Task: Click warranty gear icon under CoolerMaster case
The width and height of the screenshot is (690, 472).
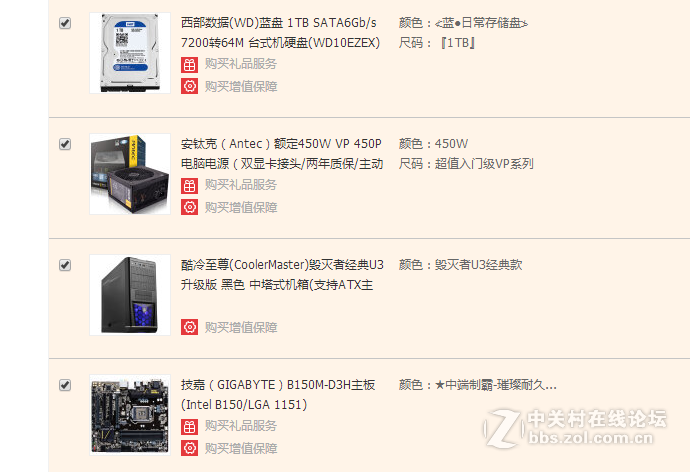Action: point(189,327)
